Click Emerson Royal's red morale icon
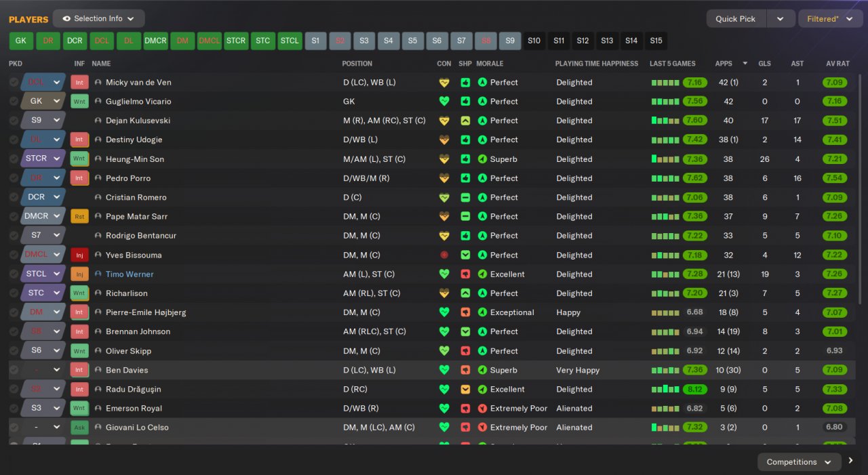868x475 pixels. point(483,409)
